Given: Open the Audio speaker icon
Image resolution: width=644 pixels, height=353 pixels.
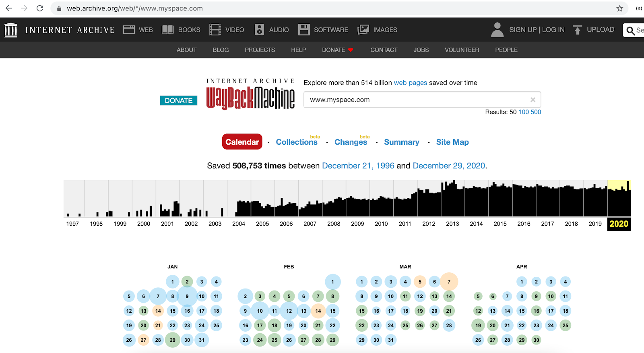Looking at the screenshot, I should coord(260,30).
